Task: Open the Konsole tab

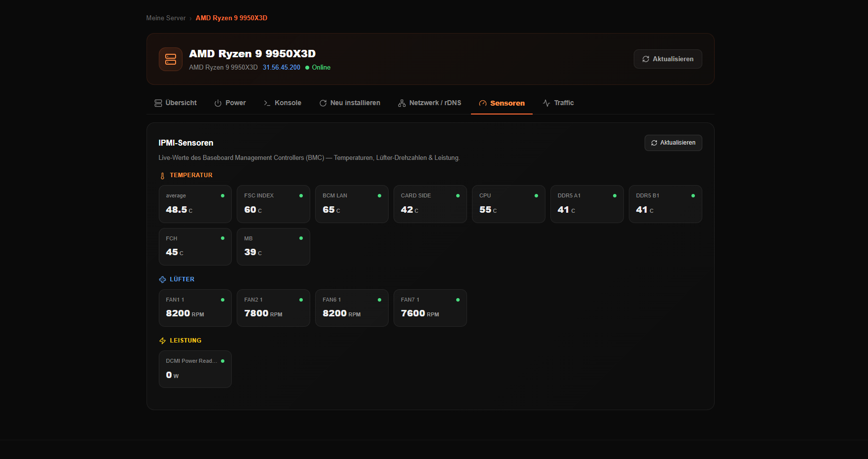Action: click(x=283, y=103)
